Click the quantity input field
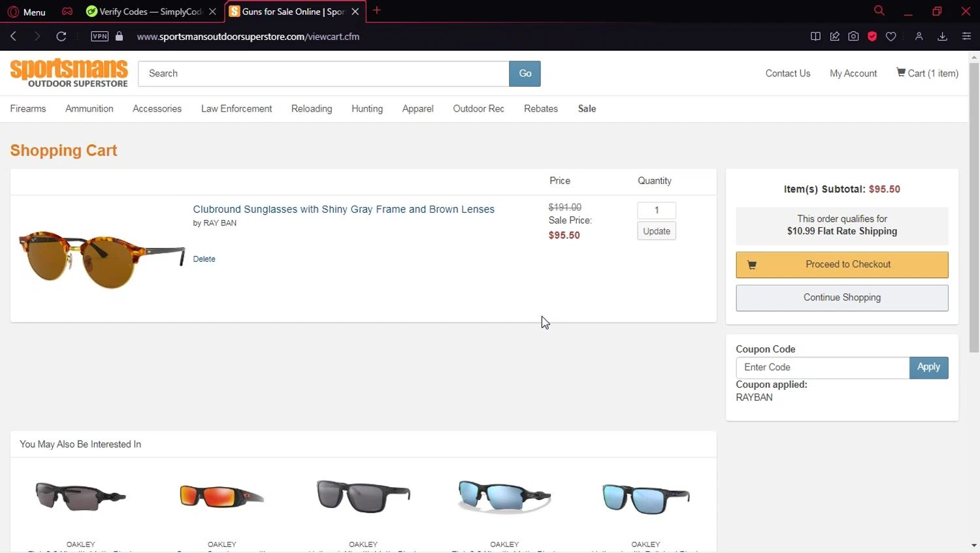 click(x=657, y=210)
